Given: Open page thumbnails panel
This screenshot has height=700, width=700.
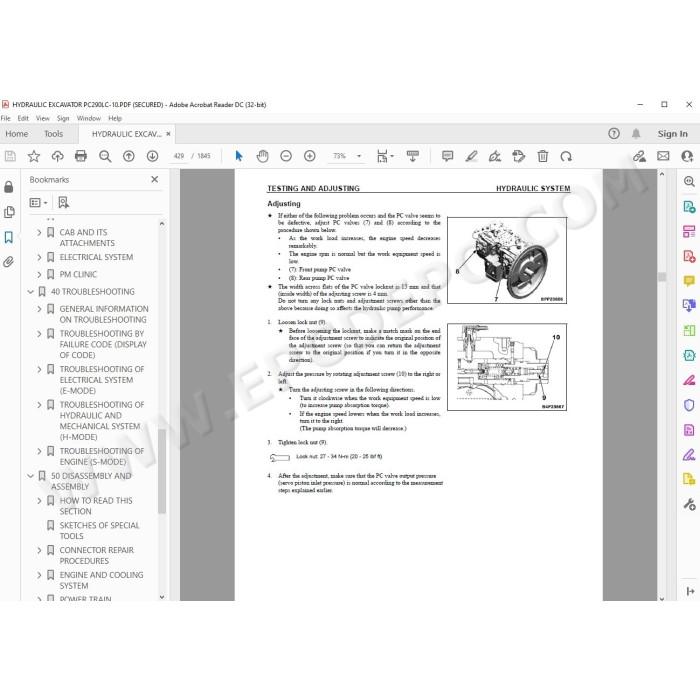Looking at the screenshot, I should click(9, 212).
